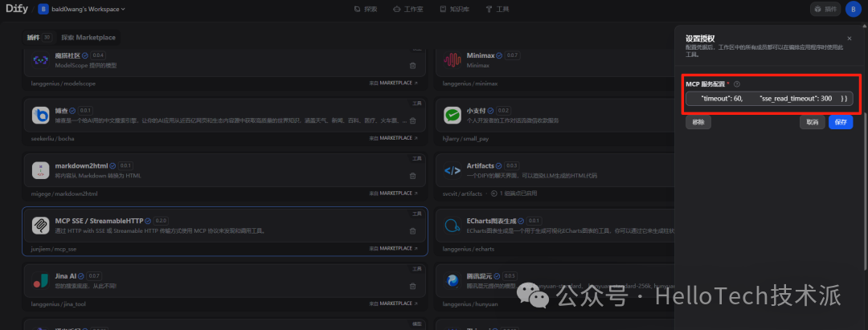868x330 pixels.
Task: Click the 插件 button in header
Action: [825, 9]
